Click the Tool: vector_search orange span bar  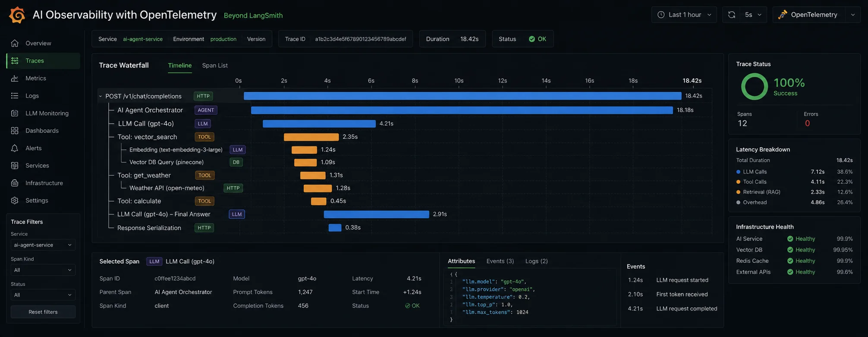click(x=311, y=137)
